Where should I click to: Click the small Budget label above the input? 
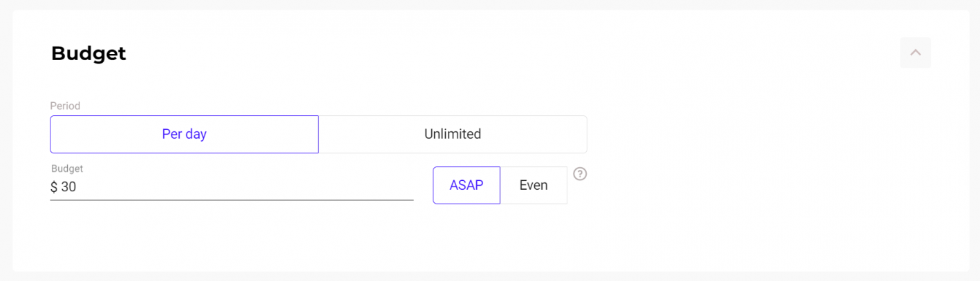tap(67, 168)
